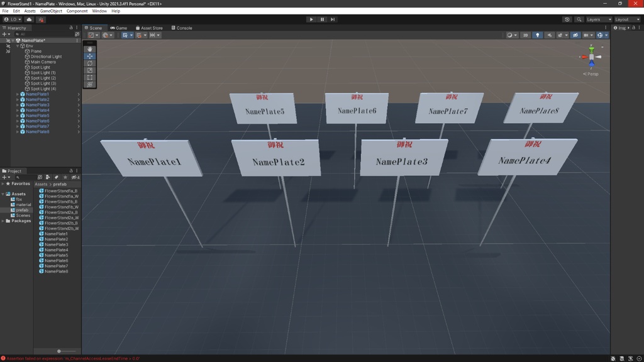Select the combined Transform tool

tap(89, 84)
